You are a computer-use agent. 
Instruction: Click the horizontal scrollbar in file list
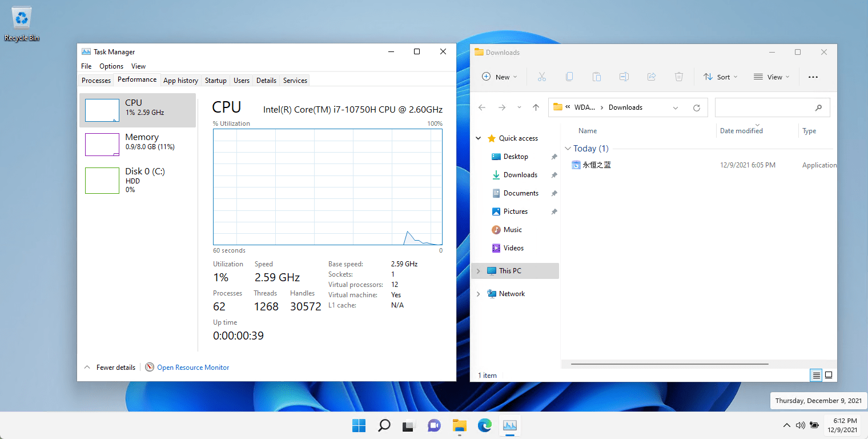tap(669, 364)
